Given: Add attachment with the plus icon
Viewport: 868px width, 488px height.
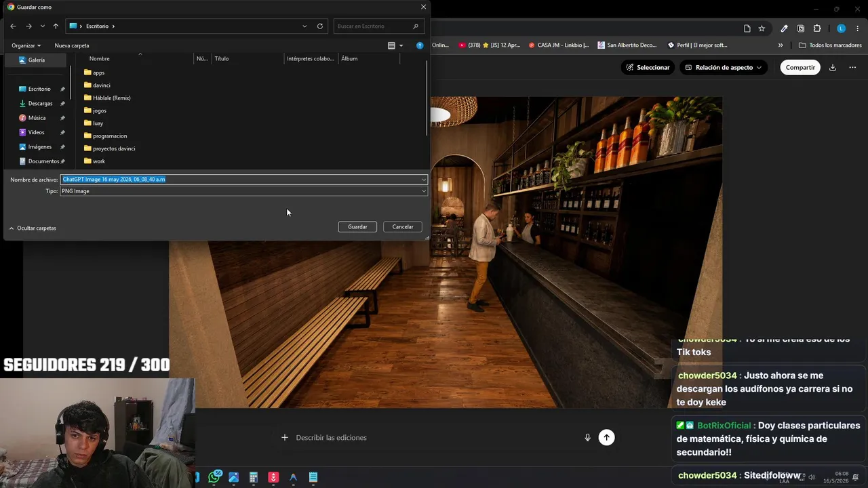Looking at the screenshot, I should (x=285, y=438).
